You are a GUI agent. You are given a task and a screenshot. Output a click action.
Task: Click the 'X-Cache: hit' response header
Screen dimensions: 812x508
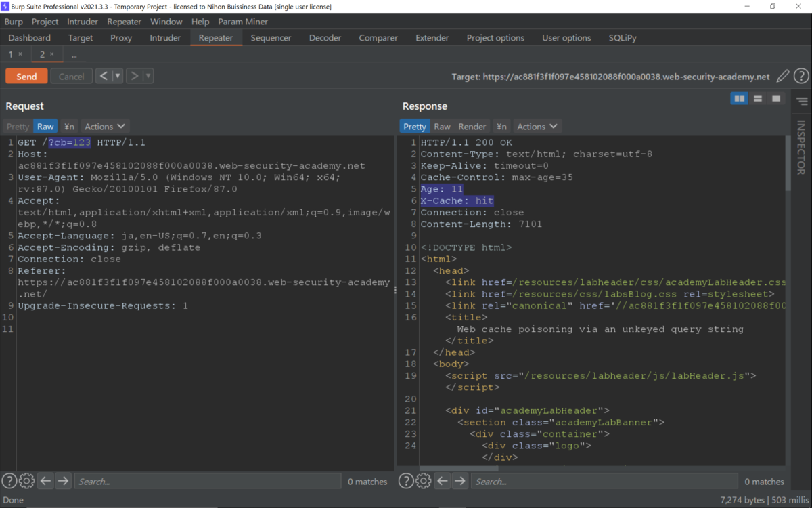point(457,200)
